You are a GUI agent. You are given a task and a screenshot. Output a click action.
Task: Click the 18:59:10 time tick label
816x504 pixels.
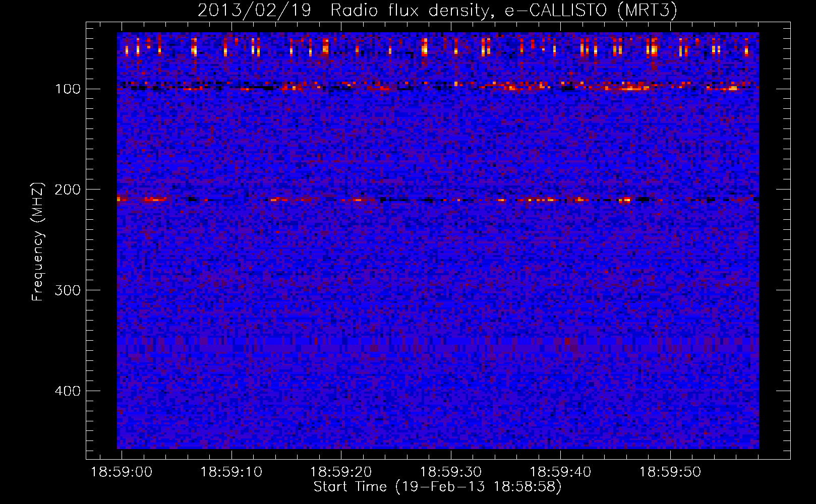click(x=231, y=472)
